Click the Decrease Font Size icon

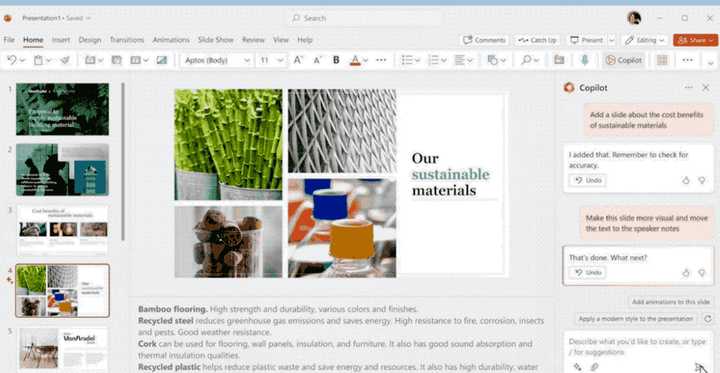tap(317, 60)
